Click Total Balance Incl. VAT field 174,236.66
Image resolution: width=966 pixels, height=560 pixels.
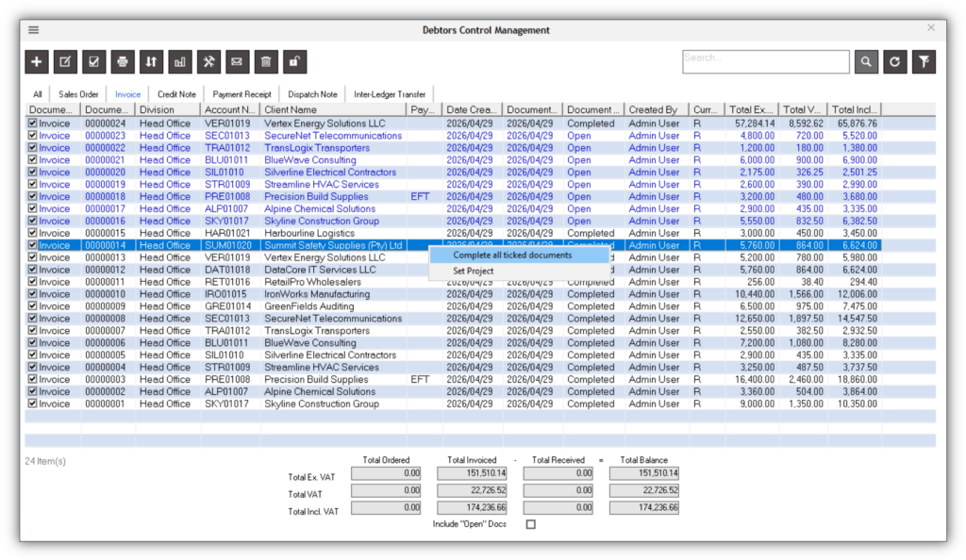643,508
